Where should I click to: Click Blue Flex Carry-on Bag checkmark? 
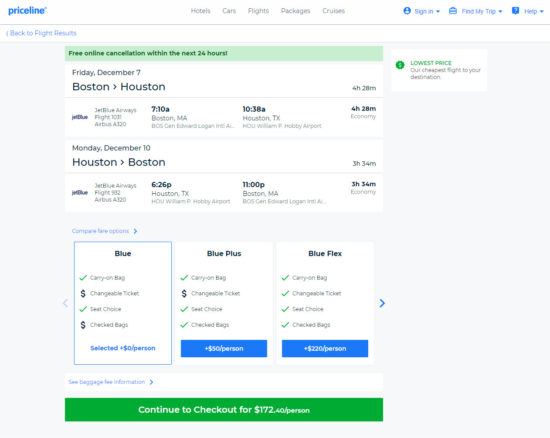285,278
